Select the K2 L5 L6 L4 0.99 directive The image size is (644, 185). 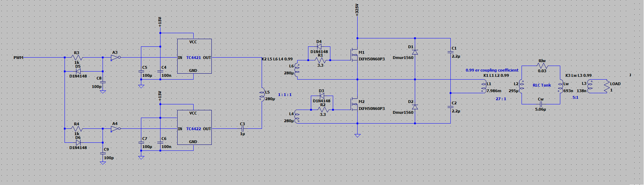(x=277, y=59)
